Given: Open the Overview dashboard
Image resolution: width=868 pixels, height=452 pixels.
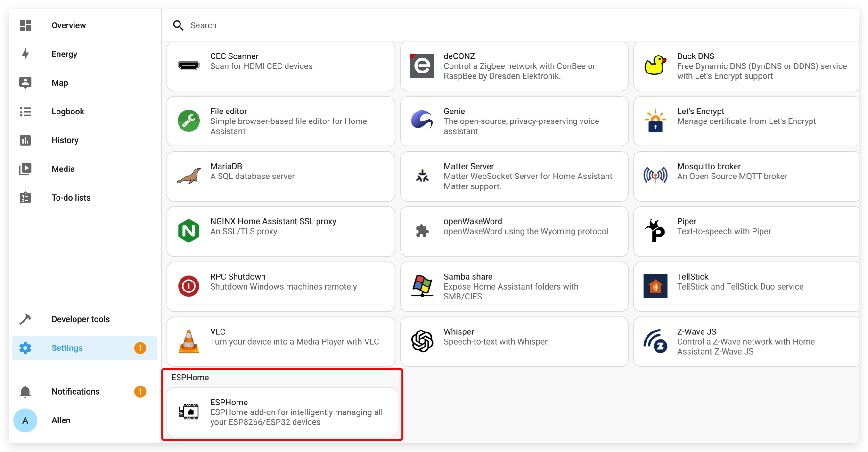Looking at the screenshot, I should tap(85, 25).
